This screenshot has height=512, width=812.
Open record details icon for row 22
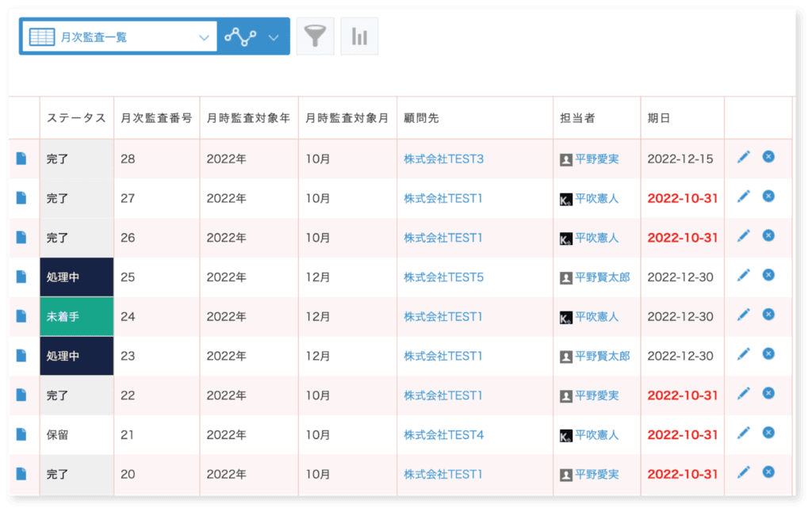coord(21,395)
